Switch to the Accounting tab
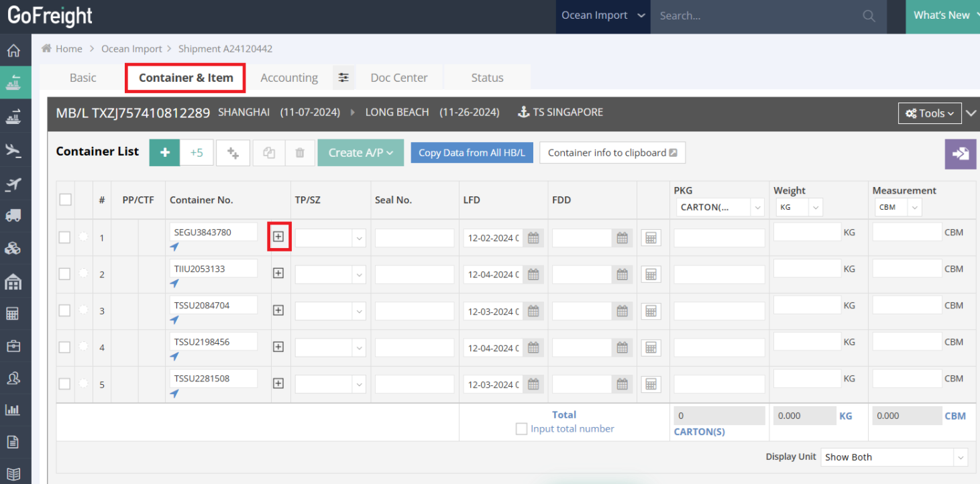Image resolution: width=980 pixels, height=484 pixels. 289,77
